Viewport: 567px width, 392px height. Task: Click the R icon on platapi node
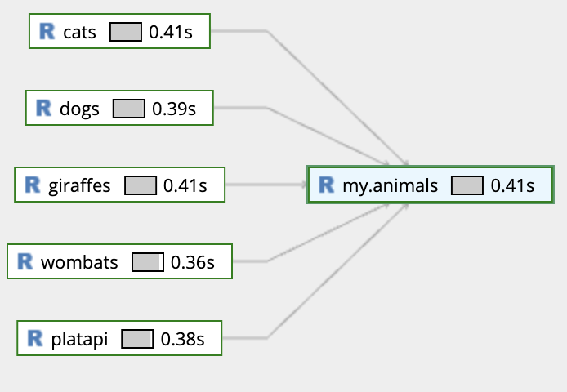coord(35,338)
